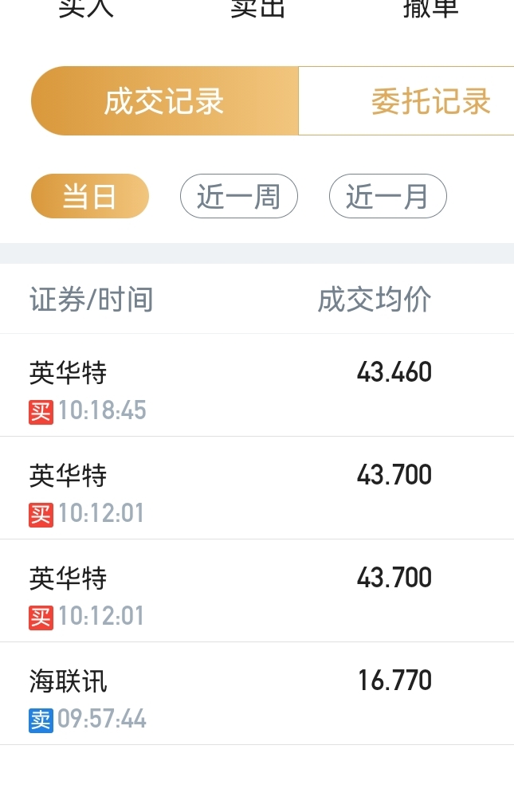Image resolution: width=514 pixels, height=812 pixels.
Task: Switch to the 成交记录 tab
Action: [x=165, y=101]
